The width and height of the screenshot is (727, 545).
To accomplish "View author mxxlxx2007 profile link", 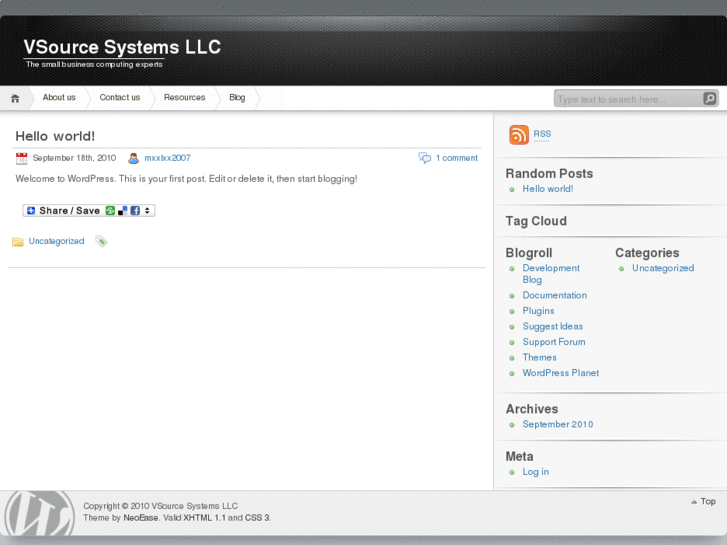I will (167, 158).
